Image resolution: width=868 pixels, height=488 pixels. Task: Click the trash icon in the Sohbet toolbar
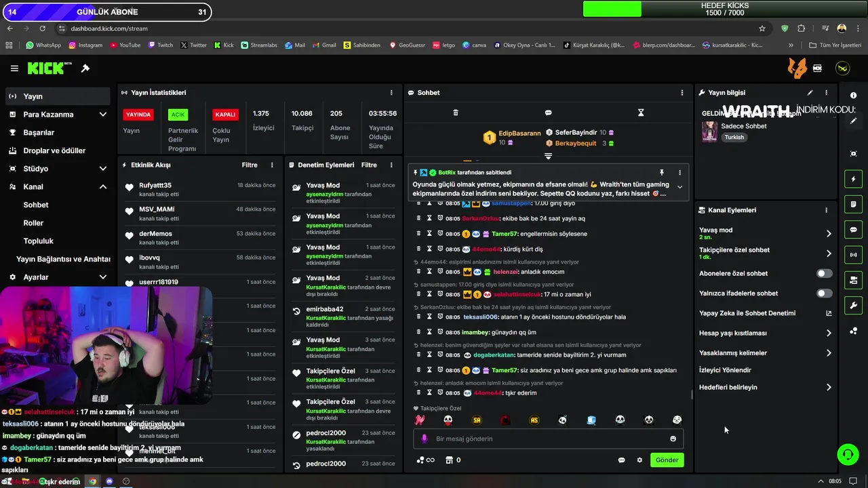[456, 113]
